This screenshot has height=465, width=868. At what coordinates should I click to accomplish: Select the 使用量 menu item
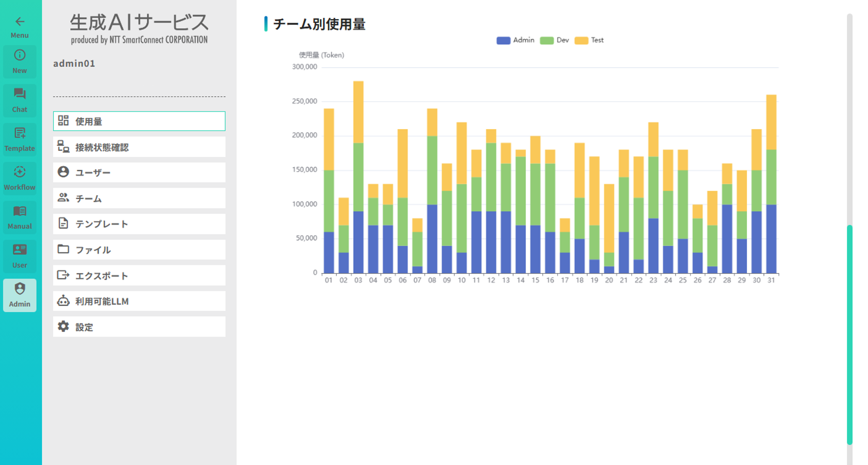(x=139, y=121)
